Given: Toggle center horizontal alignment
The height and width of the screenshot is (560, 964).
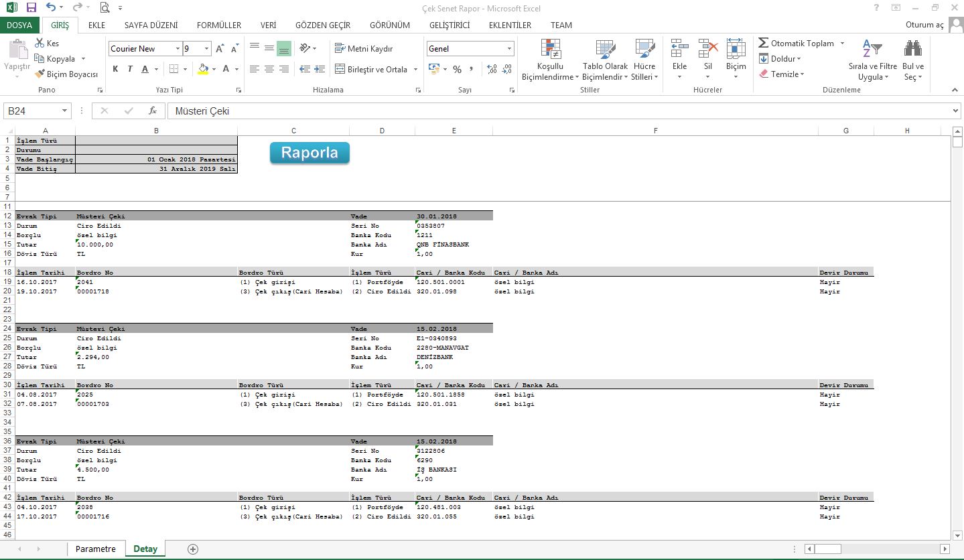Looking at the screenshot, I should click(x=269, y=69).
